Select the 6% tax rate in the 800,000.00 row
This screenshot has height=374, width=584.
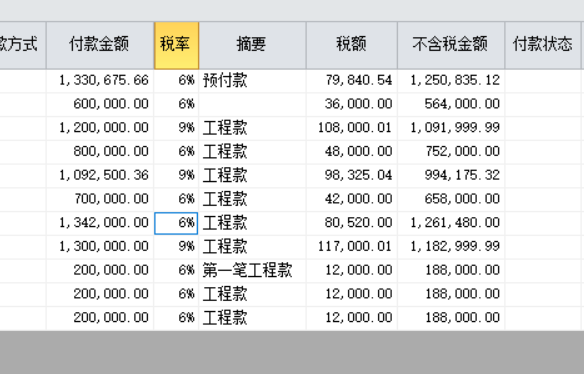click(x=176, y=152)
